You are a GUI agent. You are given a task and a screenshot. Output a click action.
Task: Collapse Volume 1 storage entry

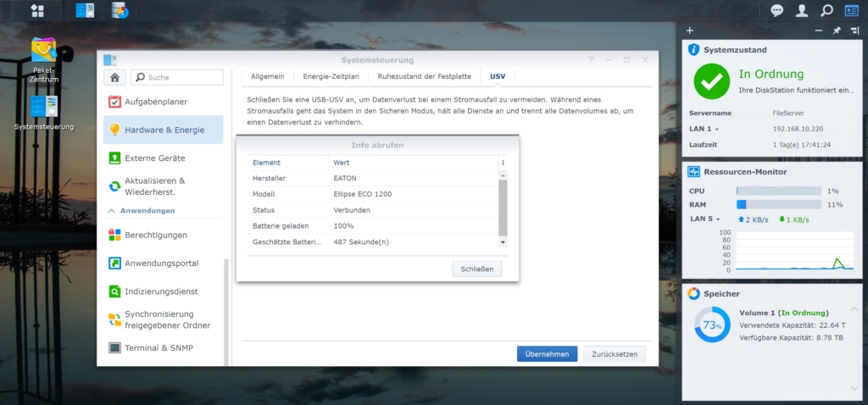point(854,308)
